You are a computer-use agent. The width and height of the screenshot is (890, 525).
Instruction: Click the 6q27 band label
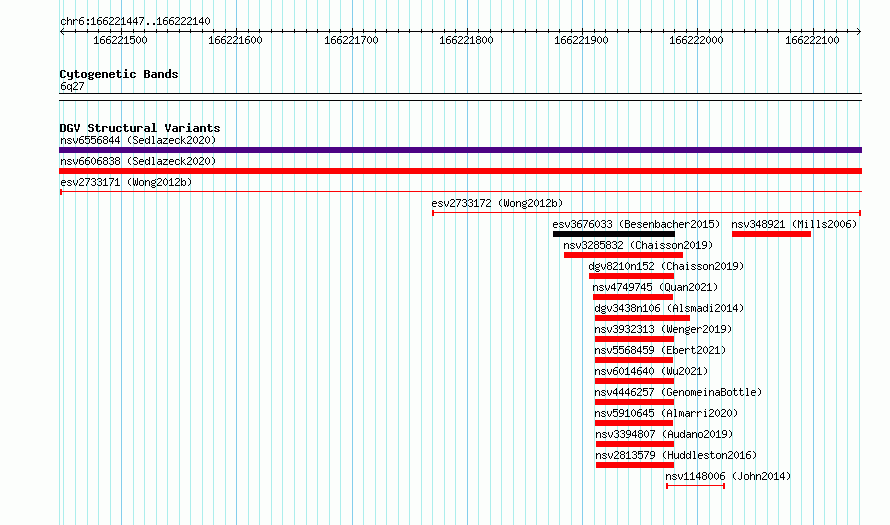tap(72, 86)
